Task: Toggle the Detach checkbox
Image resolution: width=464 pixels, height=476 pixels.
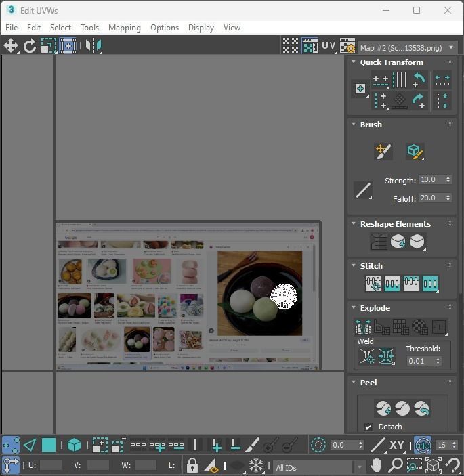Action: click(368, 427)
